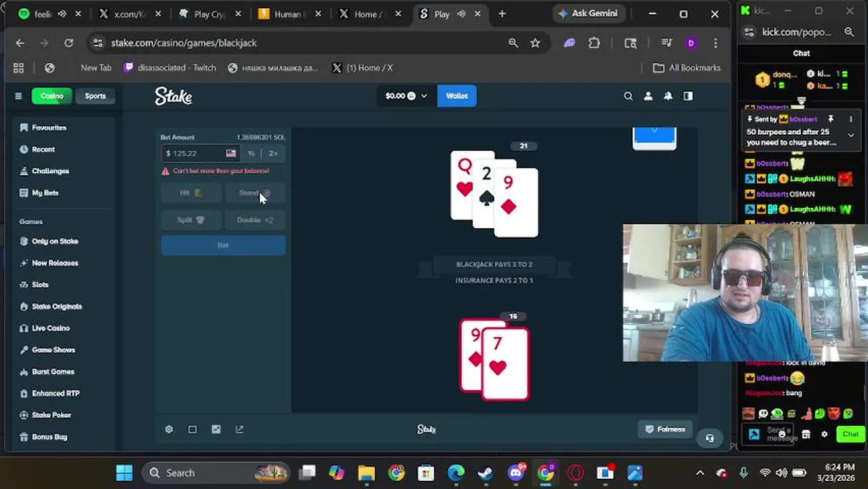Screen dimensions: 868x489
Task: Open the Kick chat shop icon
Action: pyautogui.click(x=806, y=435)
